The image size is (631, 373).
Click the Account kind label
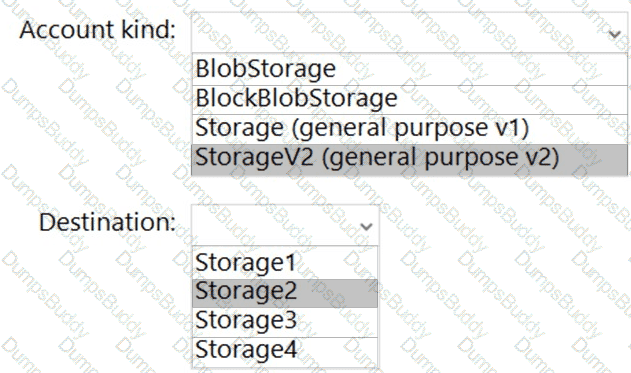pyautogui.click(x=98, y=30)
